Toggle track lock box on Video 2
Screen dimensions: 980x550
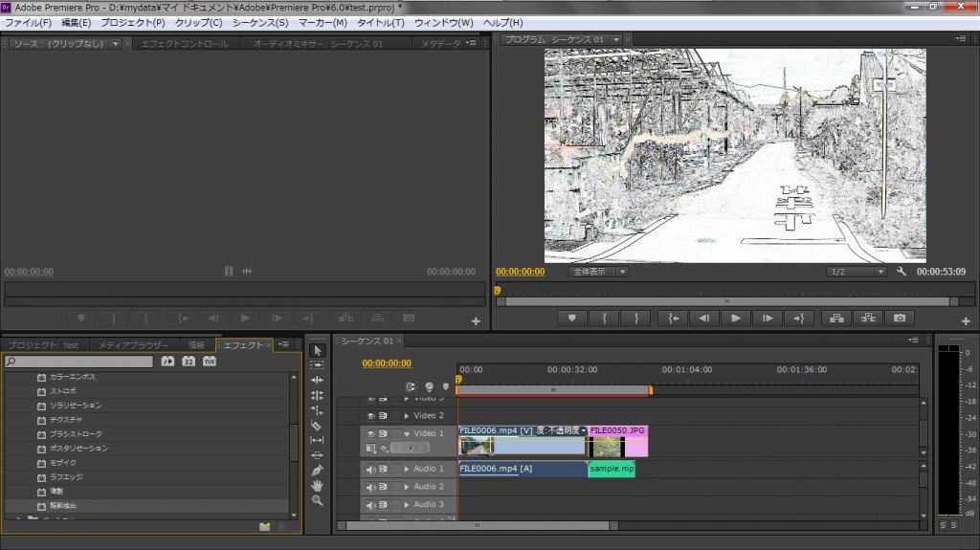395,416
